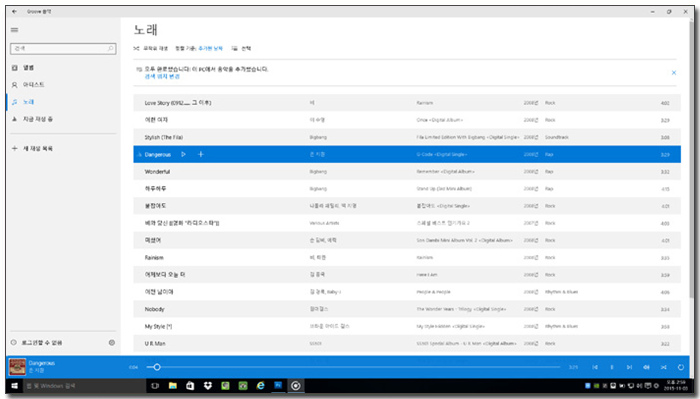Skip to previous track
Image resolution: width=700 pixels, height=399 pixels.
point(595,367)
